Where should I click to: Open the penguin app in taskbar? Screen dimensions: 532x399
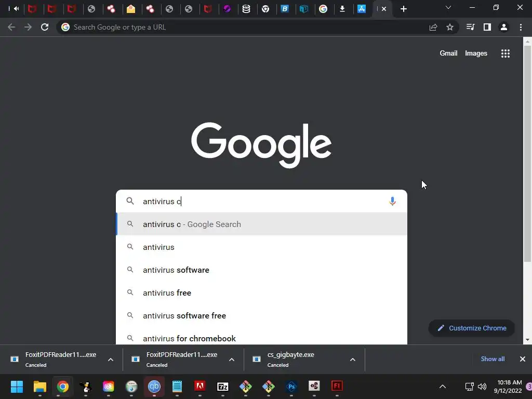[86, 386]
